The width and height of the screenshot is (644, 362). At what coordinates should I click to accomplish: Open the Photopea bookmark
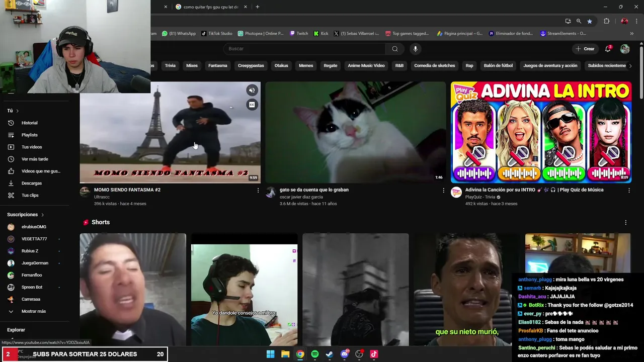pos(261,34)
